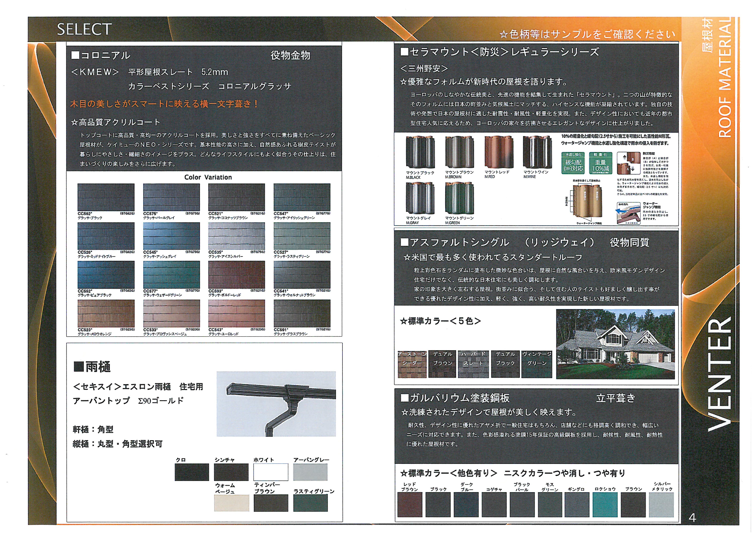
Task: Select the CC526 ミッドナイトブルー swatch
Action: pos(106,236)
